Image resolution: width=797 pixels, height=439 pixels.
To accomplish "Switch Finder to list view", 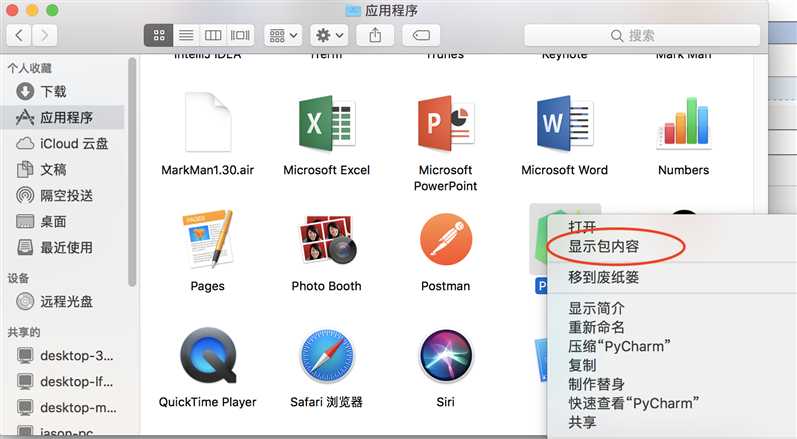I will pyautogui.click(x=186, y=35).
